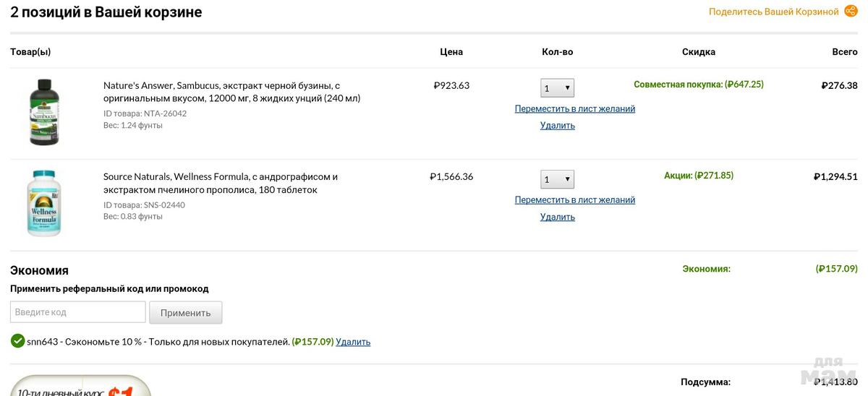
Task: Click into the promo code input field
Action: point(78,312)
